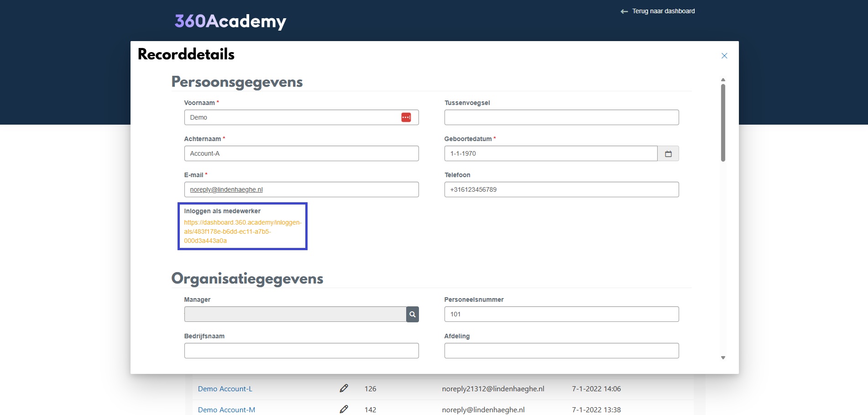Open the Demo Account-L record
The height and width of the screenshot is (415, 868).
point(225,389)
